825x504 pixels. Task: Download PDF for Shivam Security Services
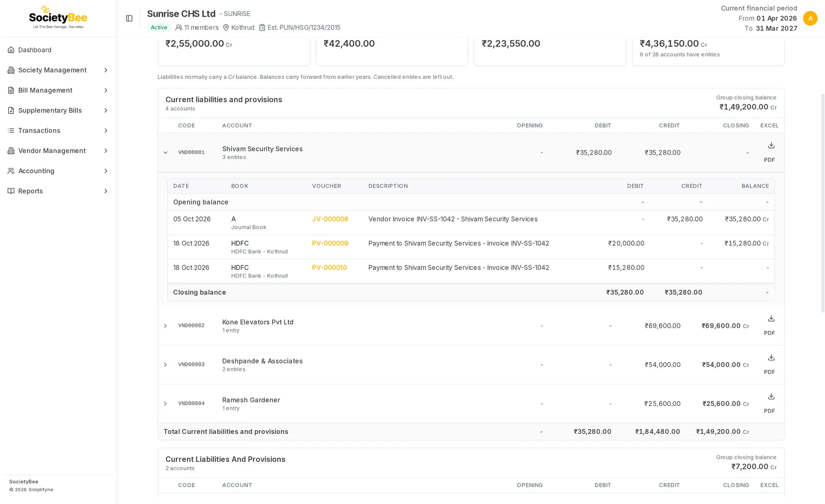769,160
